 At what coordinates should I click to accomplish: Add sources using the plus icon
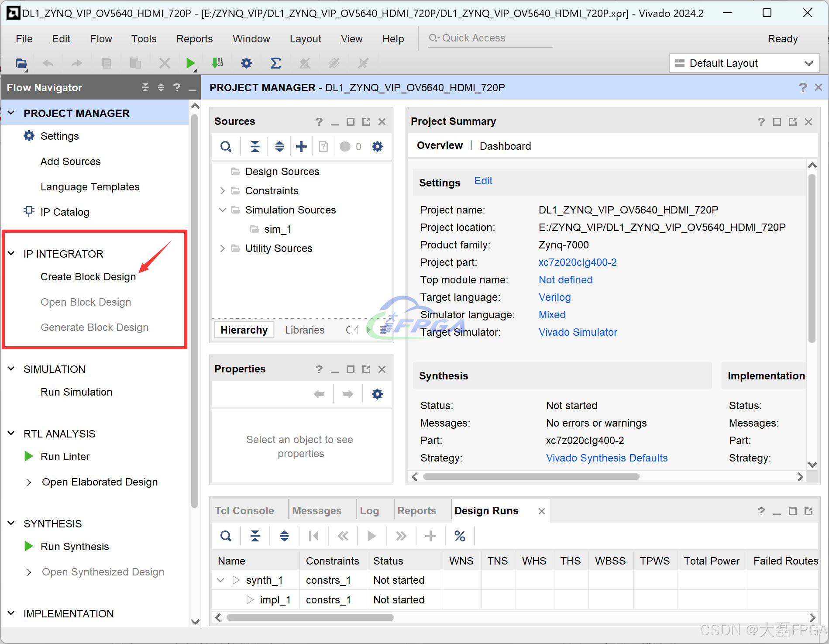[301, 146]
